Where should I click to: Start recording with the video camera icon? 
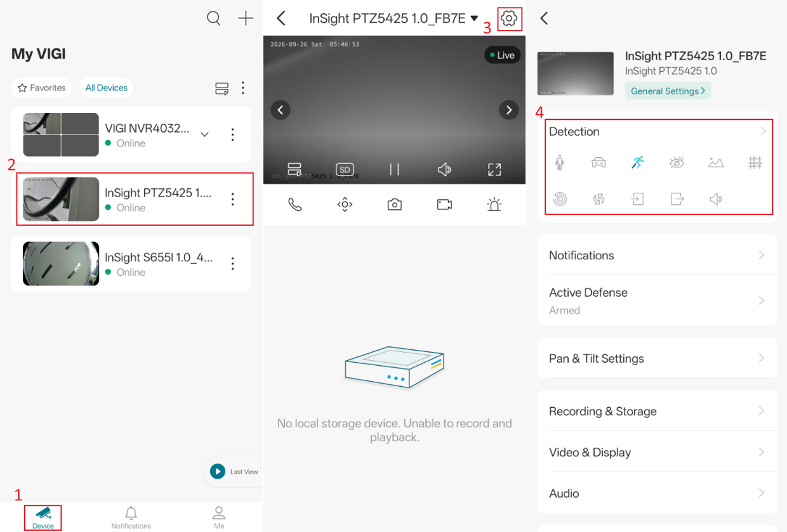coord(444,204)
